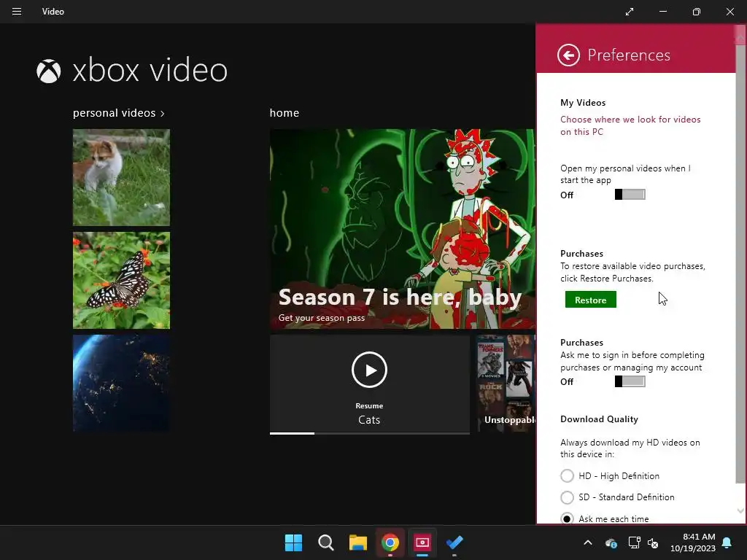
Task: Open the cat video thumbnail
Action: (x=121, y=177)
